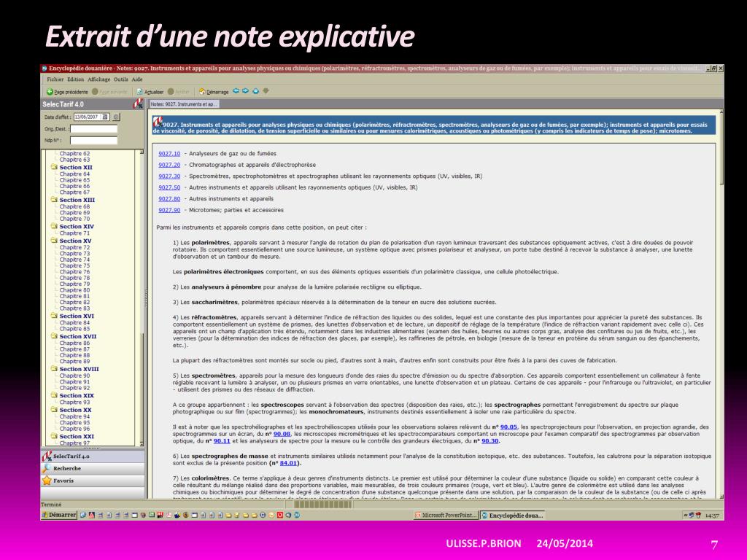Open link 9027.30 Spectromètres

[x=169, y=176]
